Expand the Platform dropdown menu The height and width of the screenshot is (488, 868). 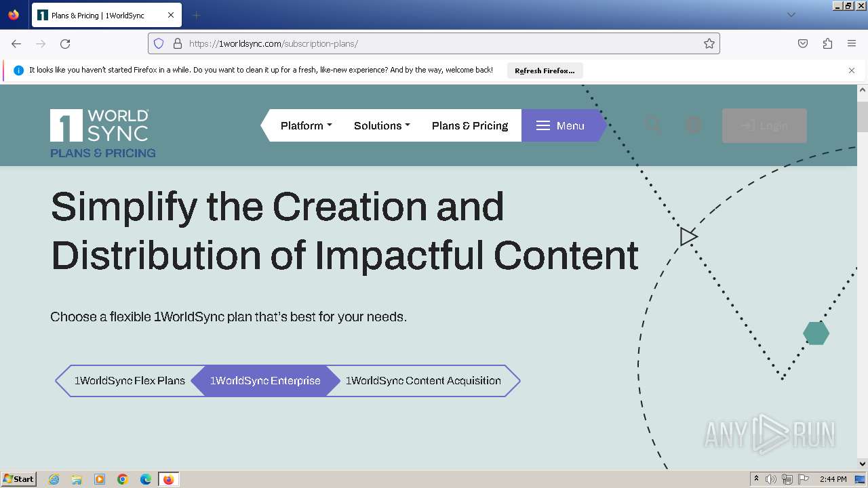(x=307, y=125)
